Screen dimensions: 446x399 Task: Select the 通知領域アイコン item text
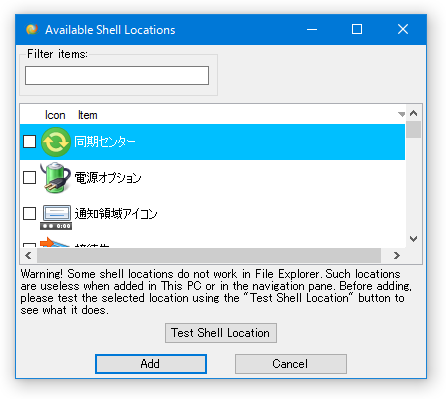pos(116,214)
